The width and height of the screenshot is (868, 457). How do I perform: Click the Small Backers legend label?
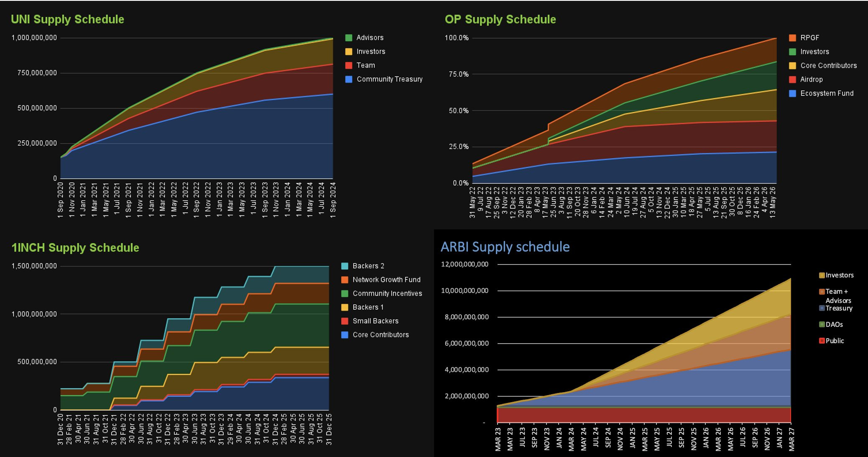375,321
